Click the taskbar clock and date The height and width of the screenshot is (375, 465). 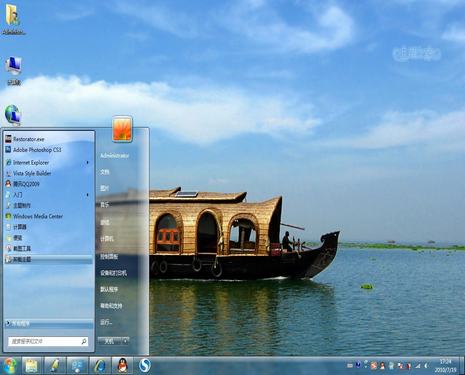445,366
